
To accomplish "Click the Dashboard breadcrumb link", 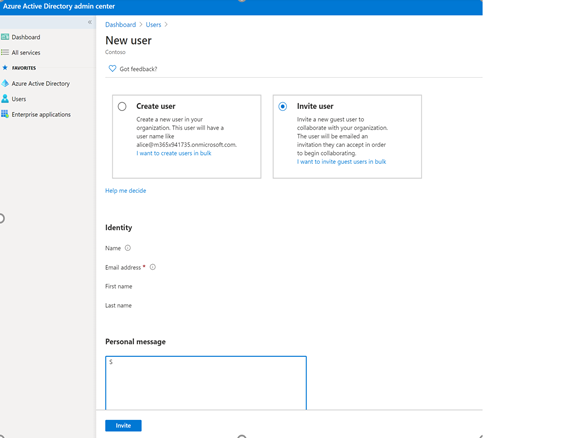I will [x=120, y=24].
